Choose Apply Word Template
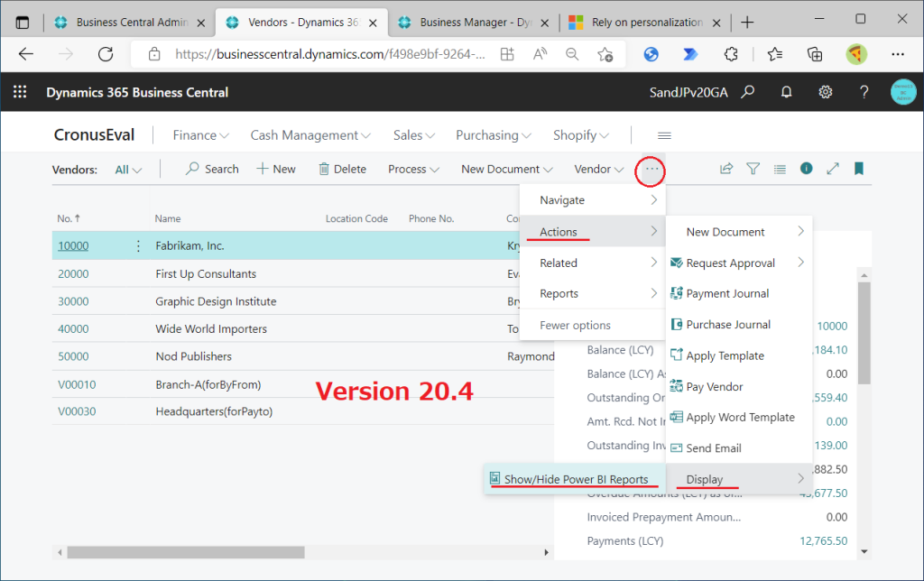924x581 pixels. click(739, 417)
